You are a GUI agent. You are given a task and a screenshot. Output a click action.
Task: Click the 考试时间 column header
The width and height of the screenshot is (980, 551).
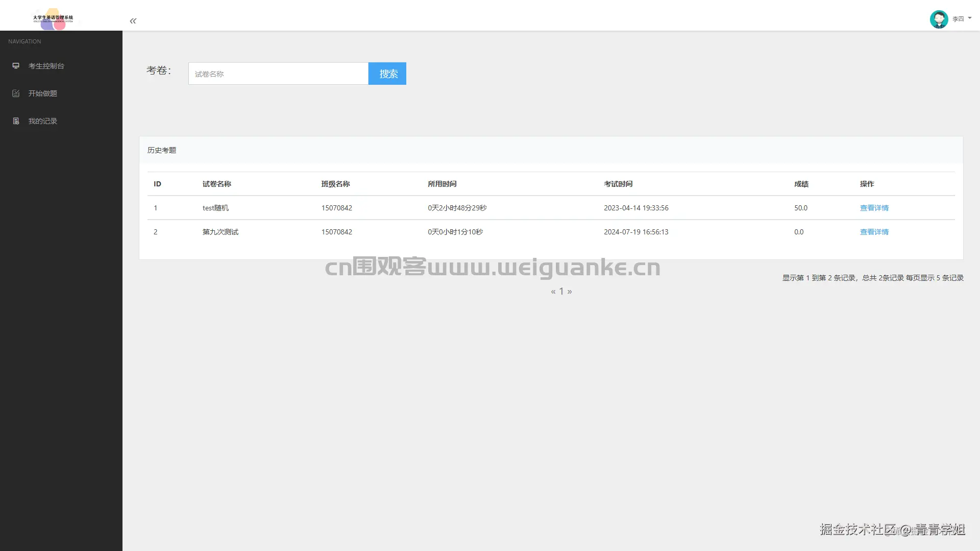[618, 184]
